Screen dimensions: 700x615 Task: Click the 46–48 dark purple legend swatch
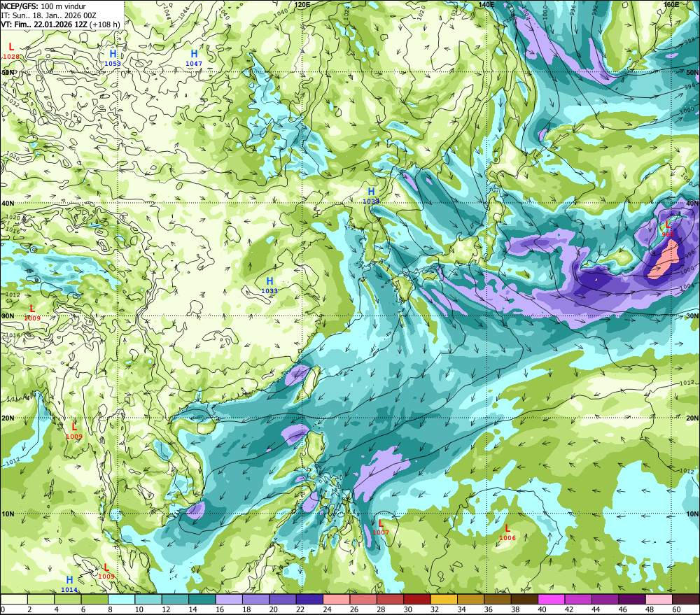click(631, 600)
